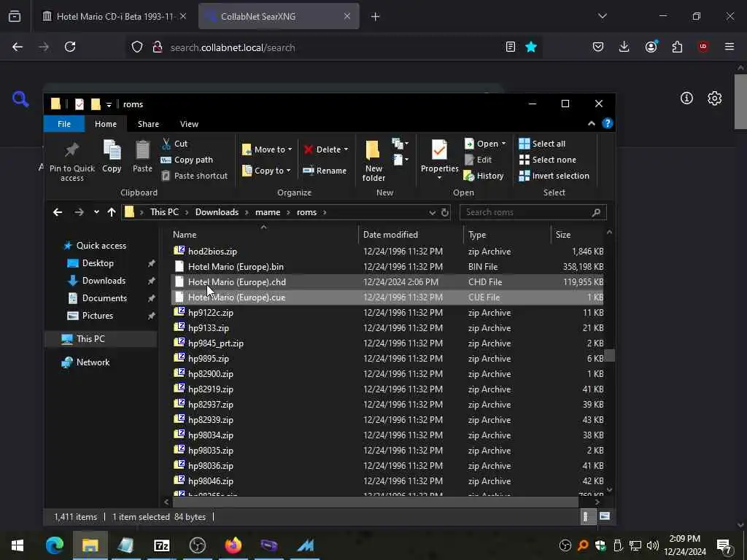Sort by the Size column header
The height and width of the screenshot is (560, 747).
562,235
